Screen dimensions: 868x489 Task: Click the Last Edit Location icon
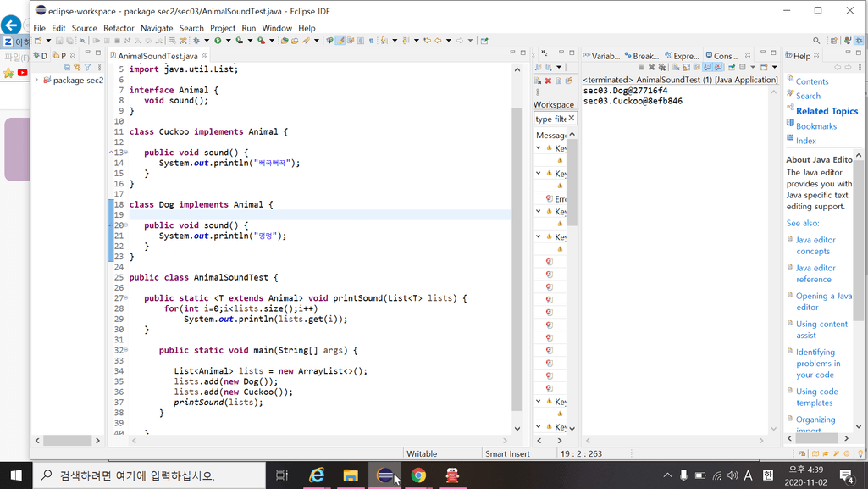[x=427, y=41]
